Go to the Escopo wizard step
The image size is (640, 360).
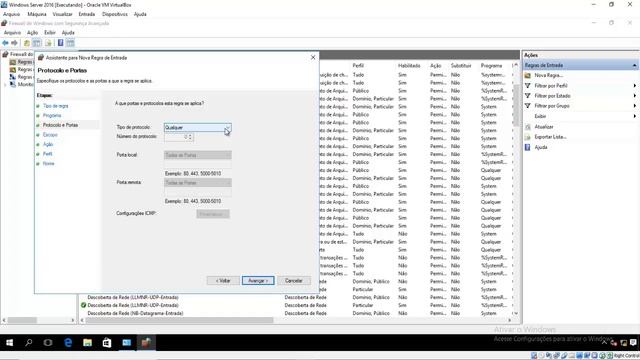click(50, 135)
